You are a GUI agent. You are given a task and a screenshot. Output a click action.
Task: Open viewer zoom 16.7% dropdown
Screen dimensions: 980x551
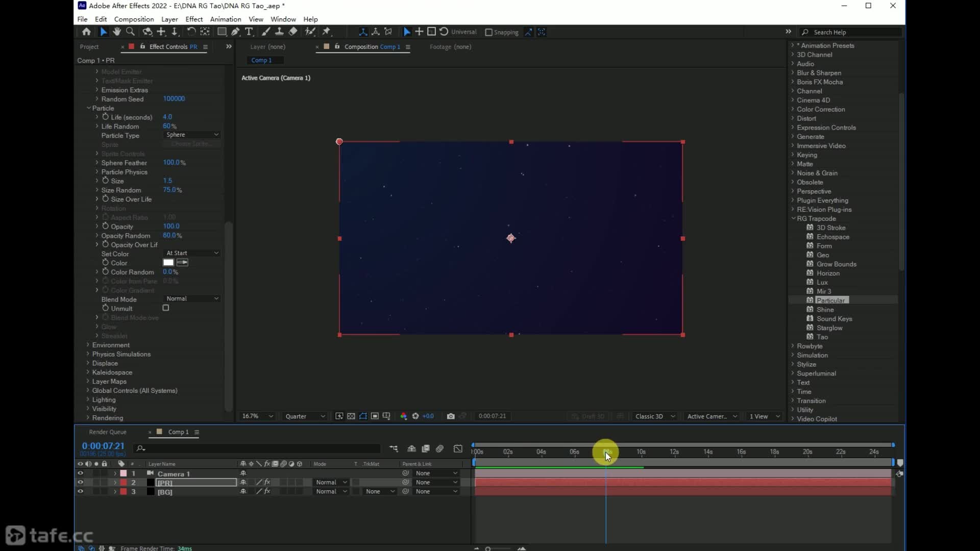click(x=257, y=416)
